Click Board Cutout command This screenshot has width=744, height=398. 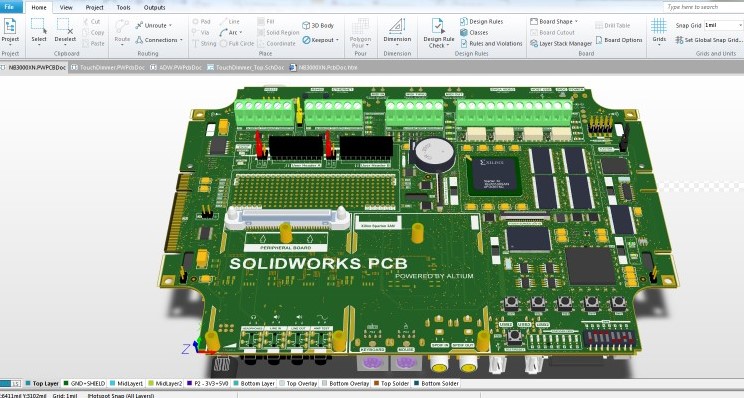[x=552, y=32]
